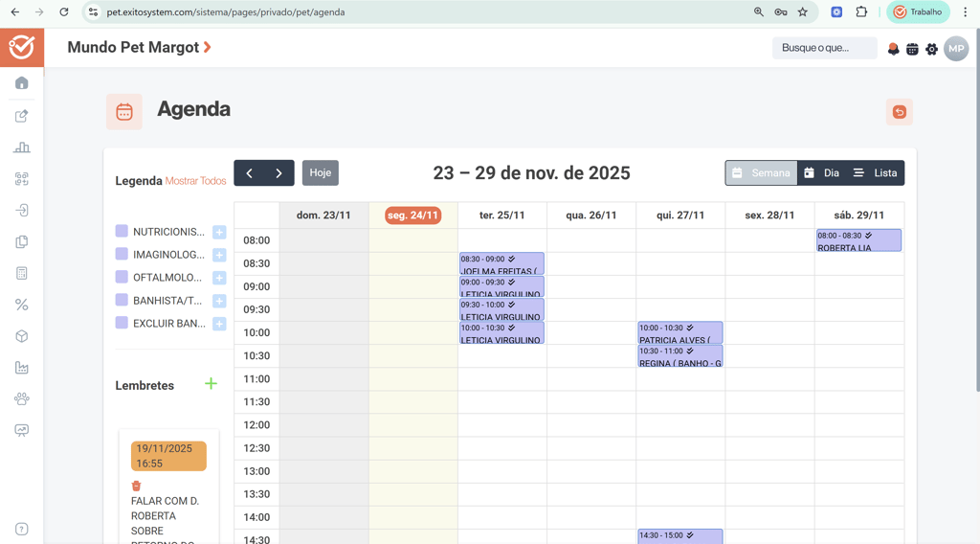
Task: Jump to today with Hoje button
Action: tap(321, 172)
